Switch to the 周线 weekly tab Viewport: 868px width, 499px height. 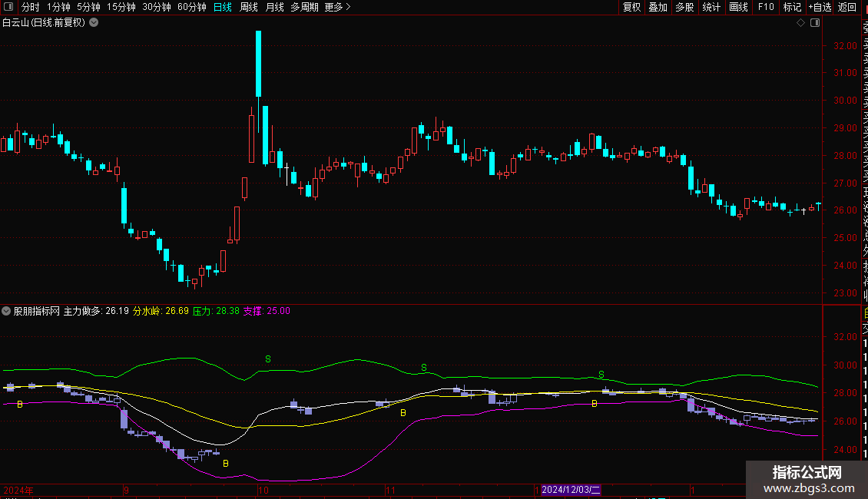coord(249,7)
